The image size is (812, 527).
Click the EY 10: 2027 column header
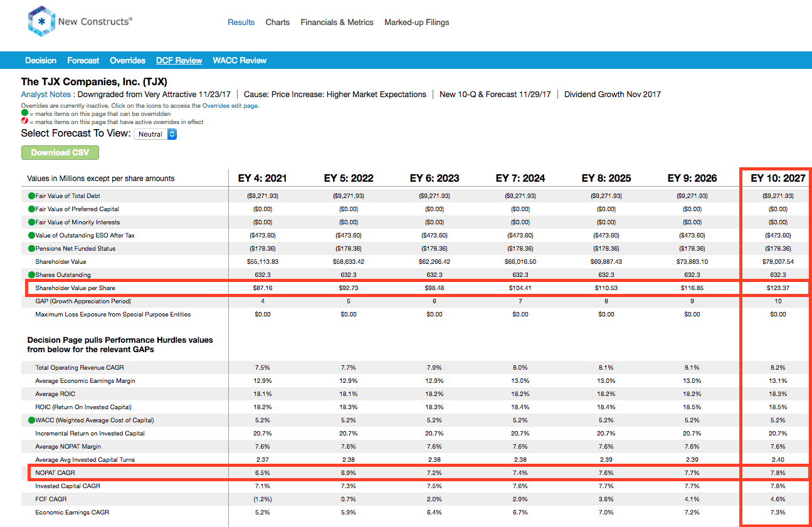[778, 179]
